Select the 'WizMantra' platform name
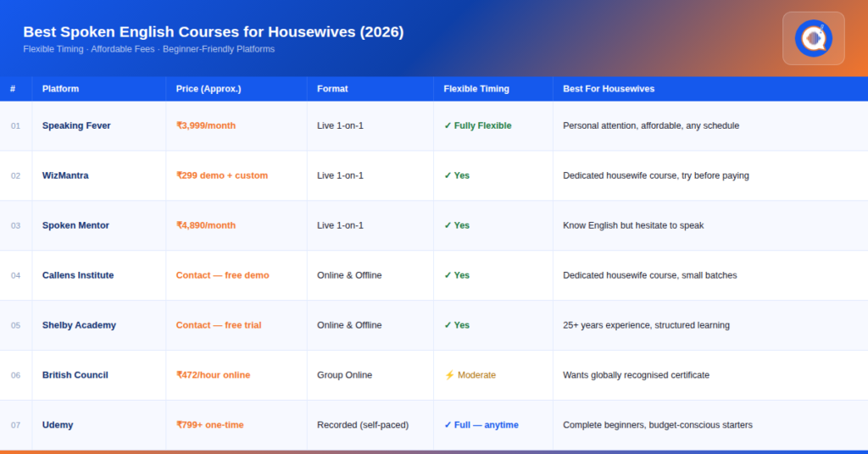The height and width of the screenshot is (454, 868). (x=65, y=175)
